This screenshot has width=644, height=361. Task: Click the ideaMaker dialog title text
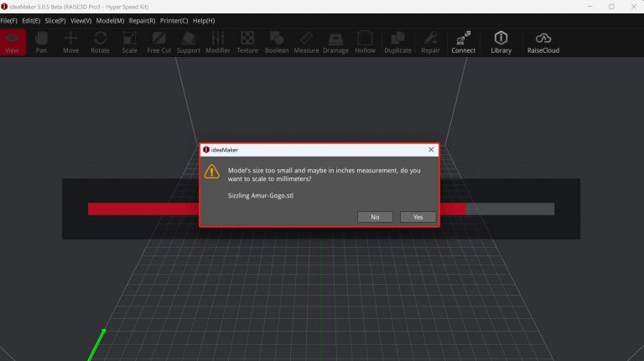(224, 150)
